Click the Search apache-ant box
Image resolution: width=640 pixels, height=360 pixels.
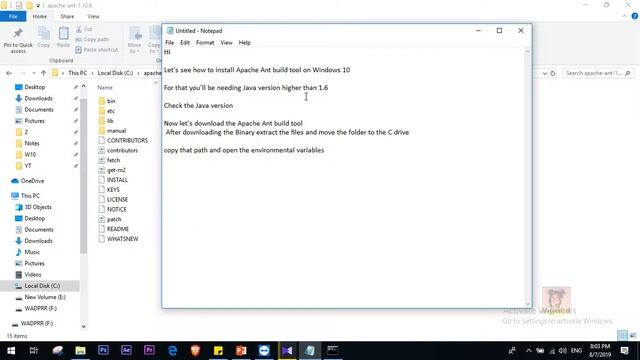tap(598, 73)
